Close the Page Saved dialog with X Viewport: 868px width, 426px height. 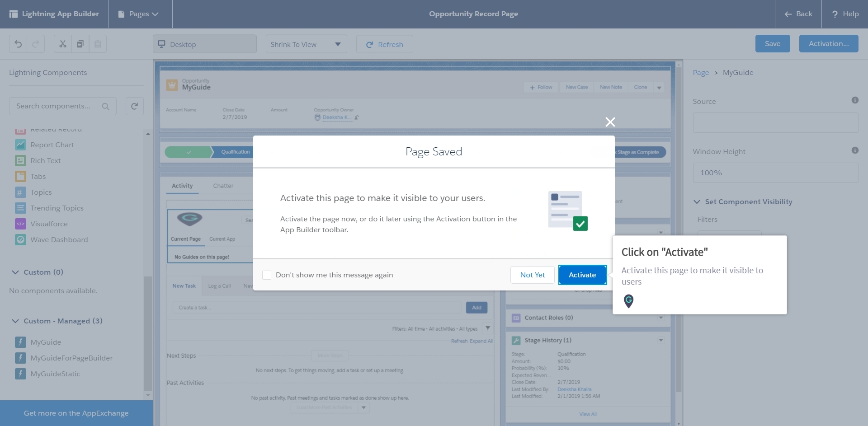(610, 122)
